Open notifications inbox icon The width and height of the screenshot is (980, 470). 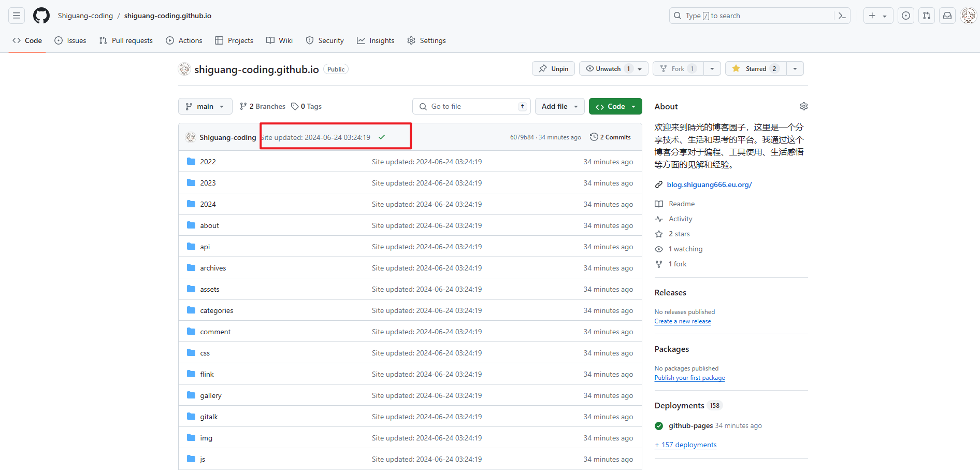(x=947, y=16)
